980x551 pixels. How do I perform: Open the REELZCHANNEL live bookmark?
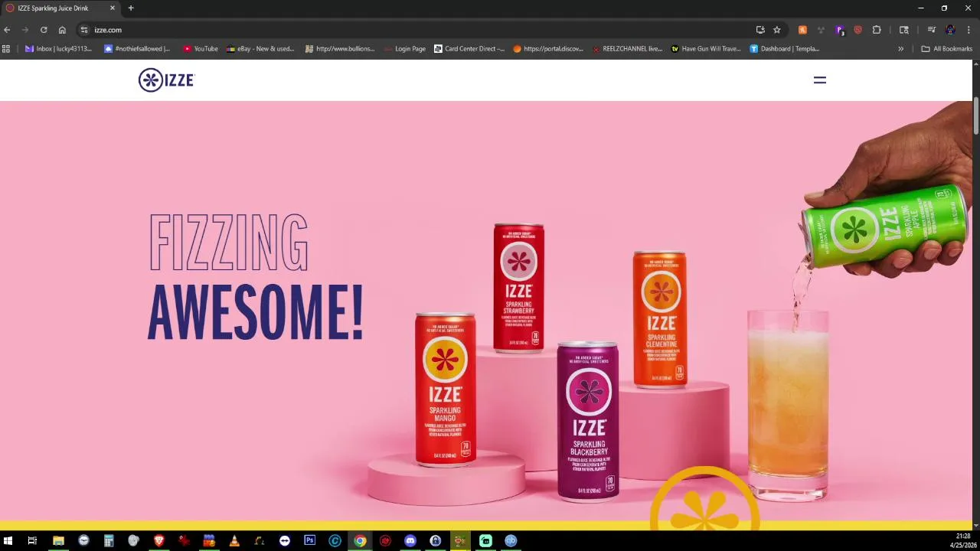pos(627,49)
